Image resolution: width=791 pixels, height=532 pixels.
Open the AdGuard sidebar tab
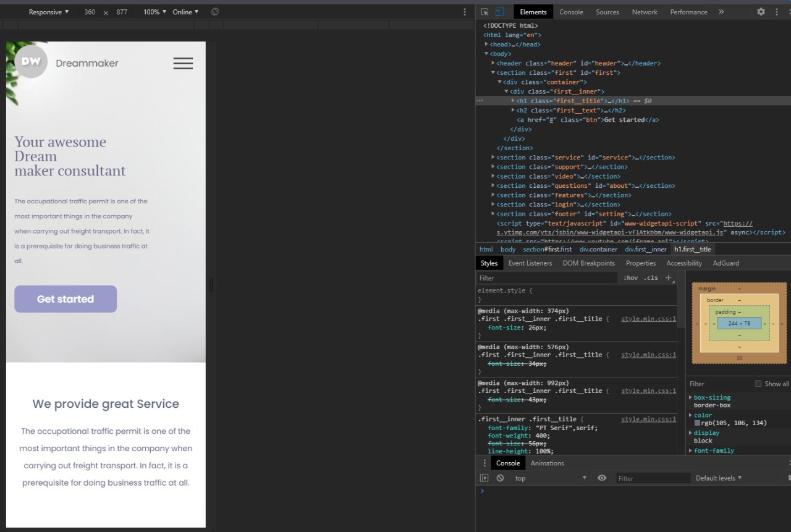point(726,263)
